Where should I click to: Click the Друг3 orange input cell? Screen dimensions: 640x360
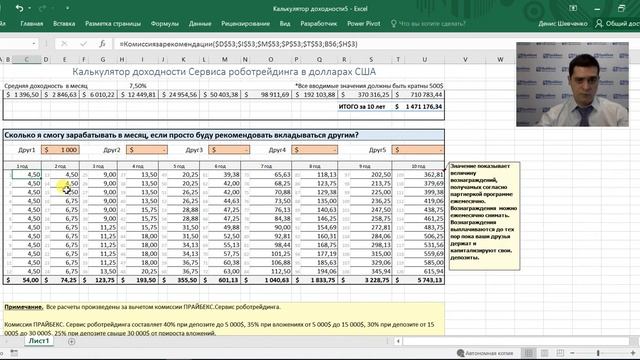click(229, 150)
